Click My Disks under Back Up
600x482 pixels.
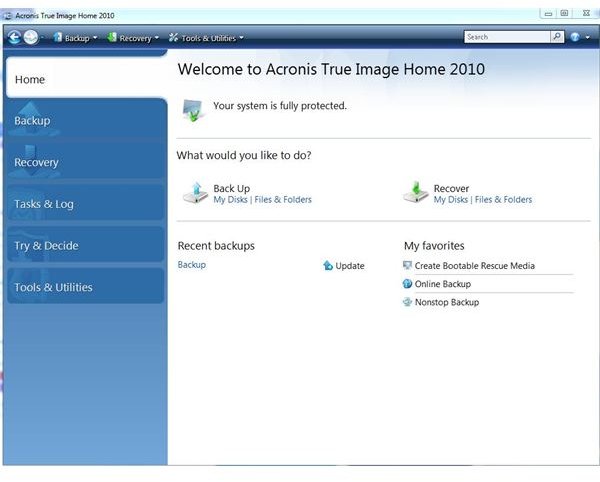click(230, 199)
